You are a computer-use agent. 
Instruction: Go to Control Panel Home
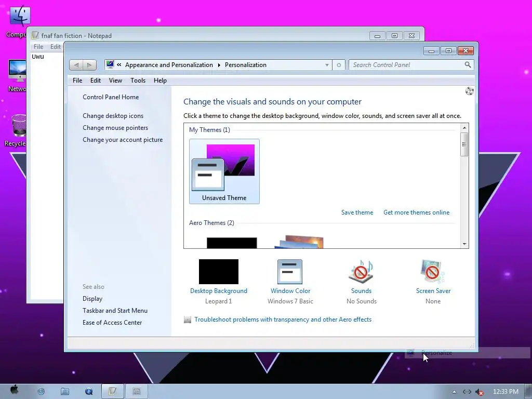point(111,97)
